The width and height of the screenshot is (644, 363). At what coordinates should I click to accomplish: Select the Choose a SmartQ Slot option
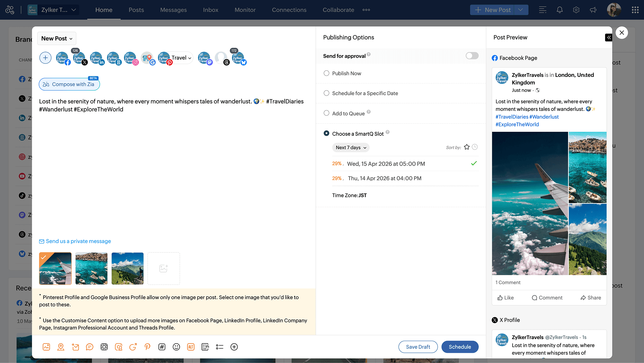point(327,133)
